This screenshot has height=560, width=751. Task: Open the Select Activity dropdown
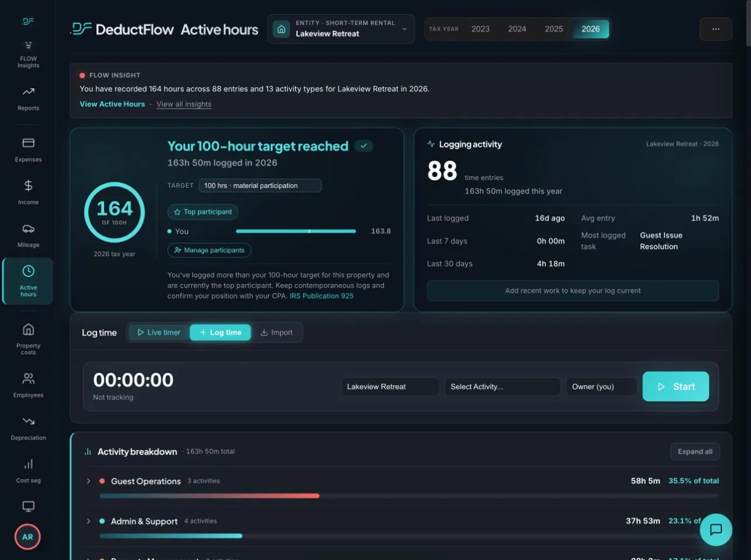coord(502,386)
